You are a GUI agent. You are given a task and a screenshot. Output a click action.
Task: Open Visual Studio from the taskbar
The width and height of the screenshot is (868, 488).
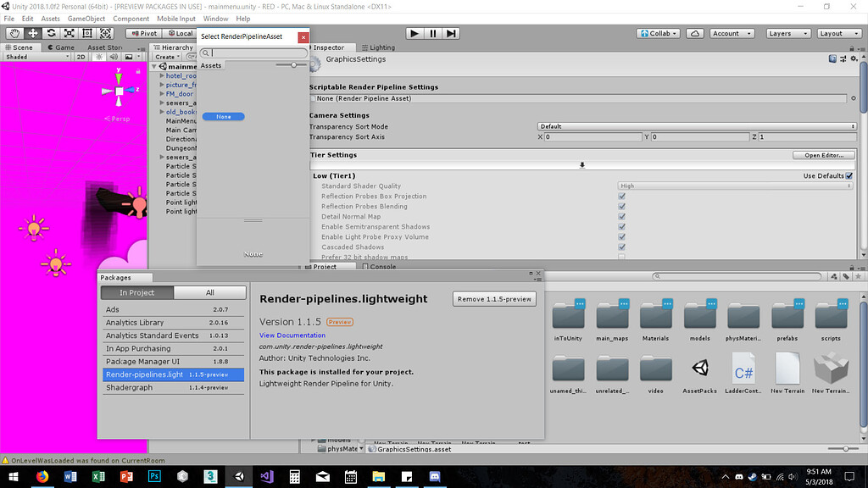coord(267,476)
